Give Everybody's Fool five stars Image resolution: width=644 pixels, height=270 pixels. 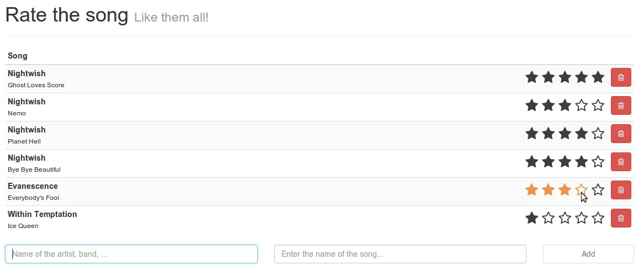pos(598,190)
